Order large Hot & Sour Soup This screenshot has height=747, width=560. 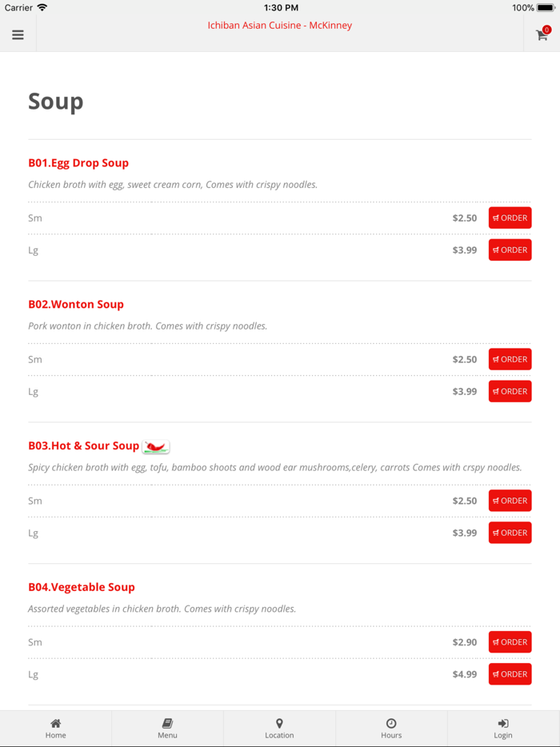point(510,533)
